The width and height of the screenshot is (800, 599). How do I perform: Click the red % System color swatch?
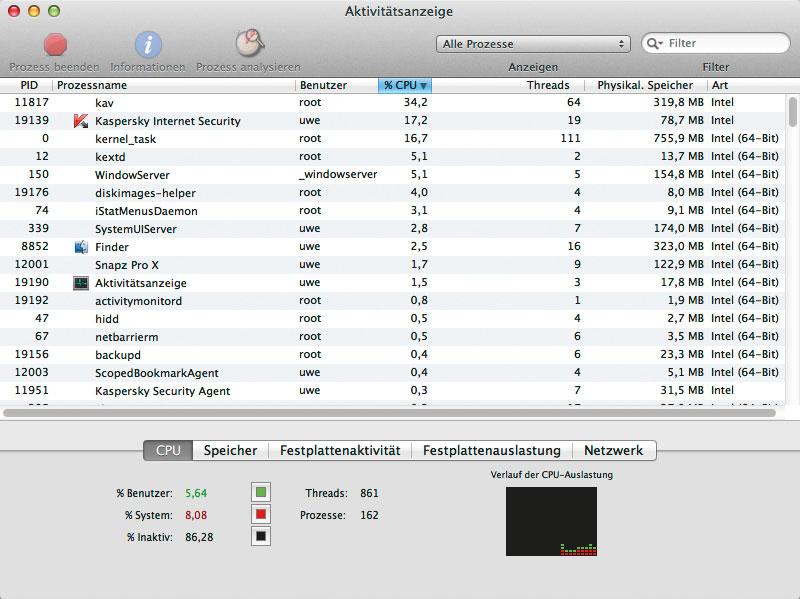pyautogui.click(x=261, y=514)
